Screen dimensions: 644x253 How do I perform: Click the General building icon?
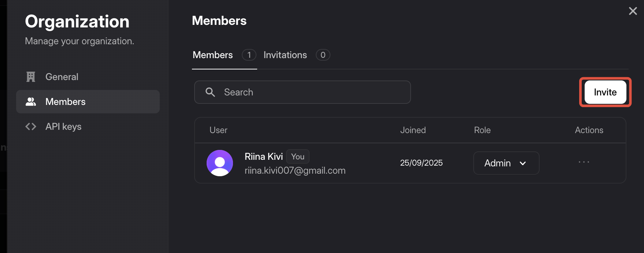click(31, 77)
